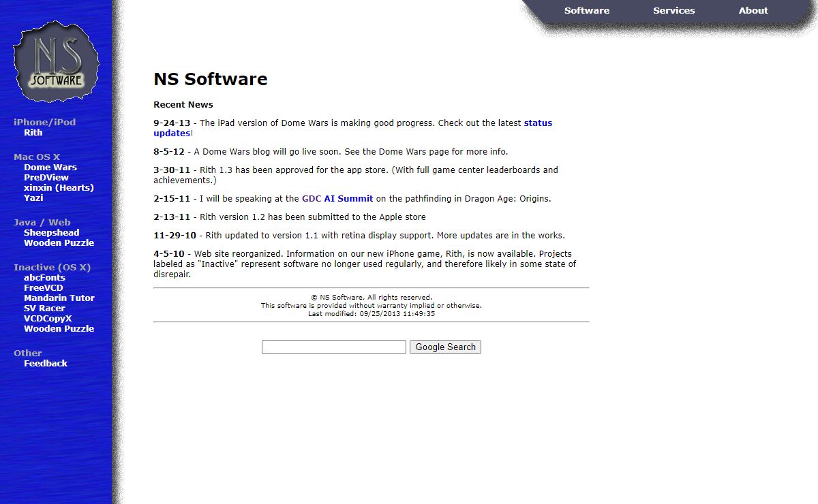The image size is (818, 504).
Task: Visit the FreeVCD page
Action: point(44,288)
